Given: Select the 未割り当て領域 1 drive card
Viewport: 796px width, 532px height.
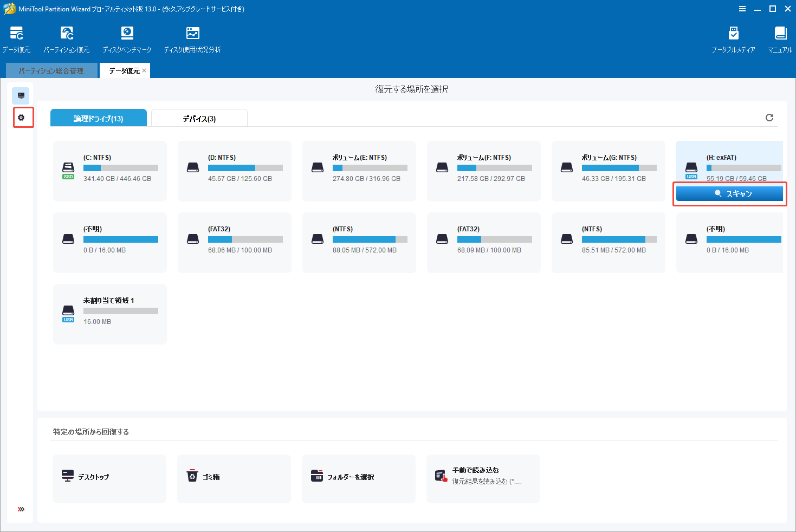Looking at the screenshot, I should tap(110, 314).
